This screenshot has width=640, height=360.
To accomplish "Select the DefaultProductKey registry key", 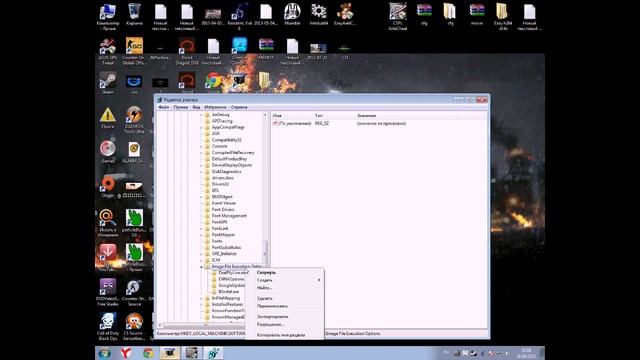I will click(x=229, y=159).
